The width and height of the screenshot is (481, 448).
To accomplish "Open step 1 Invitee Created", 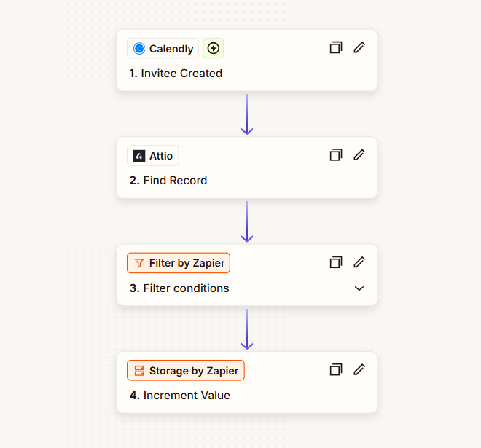I will 176,74.
